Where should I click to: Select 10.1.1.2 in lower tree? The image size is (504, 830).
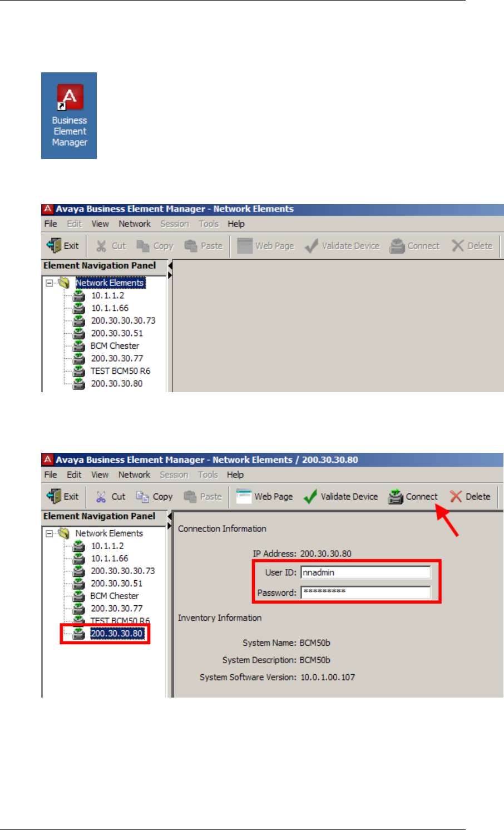(x=107, y=546)
